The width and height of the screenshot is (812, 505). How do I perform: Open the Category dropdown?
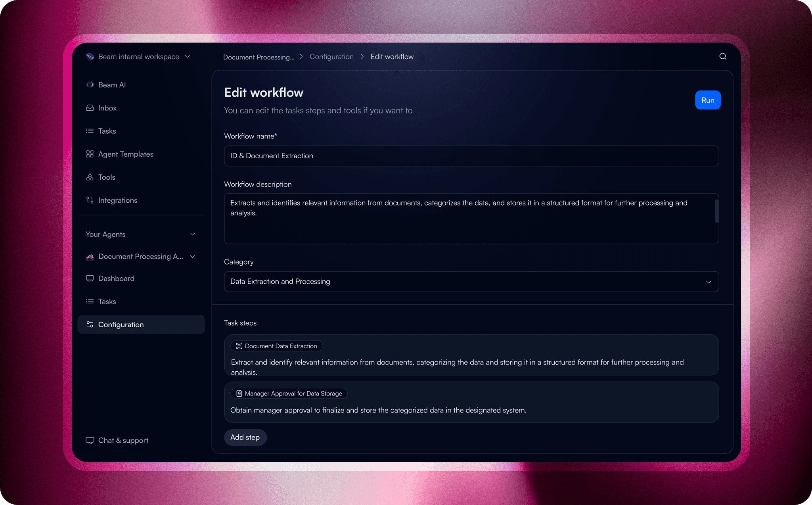pos(709,282)
